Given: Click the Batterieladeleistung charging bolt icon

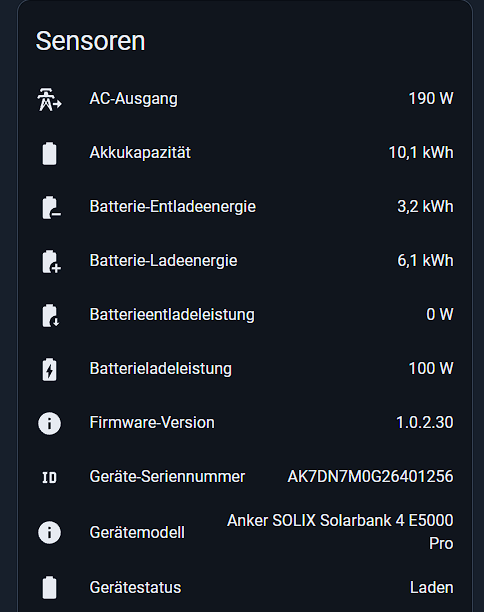Looking at the screenshot, I should pyautogui.click(x=49, y=369).
